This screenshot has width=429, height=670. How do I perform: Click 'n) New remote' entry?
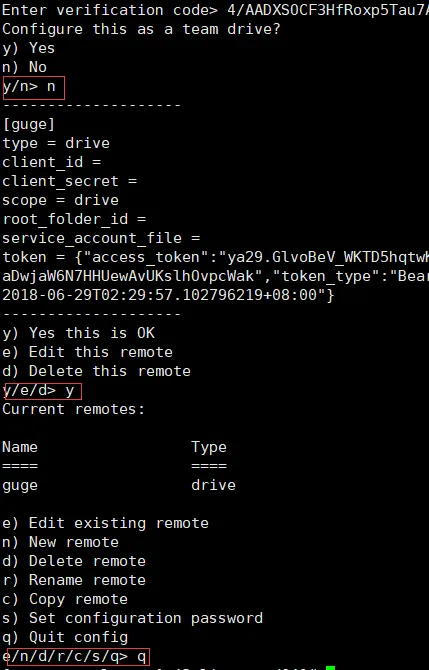tap(61, 542)
